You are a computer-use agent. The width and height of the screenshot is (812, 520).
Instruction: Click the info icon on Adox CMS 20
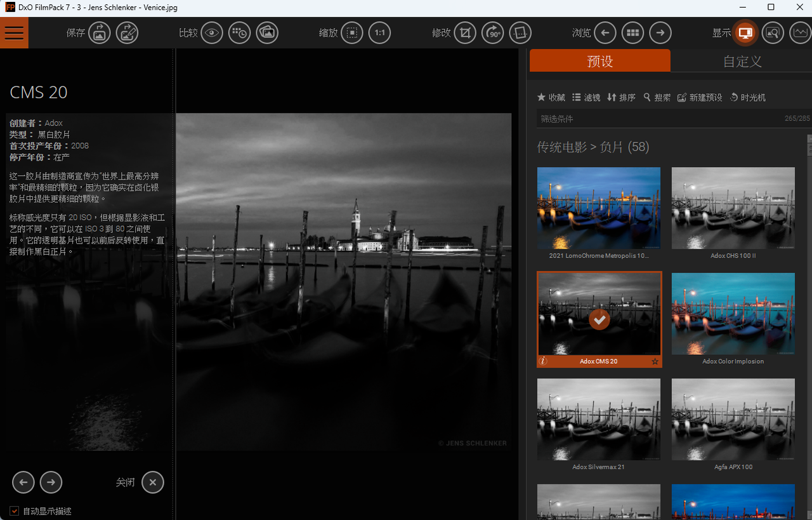tap(543, 361)
